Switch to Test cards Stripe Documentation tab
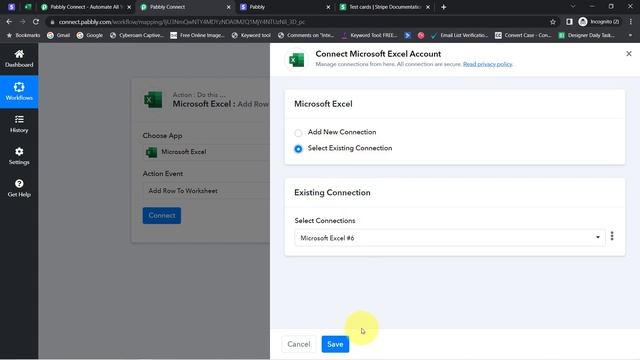 [384, 7]
